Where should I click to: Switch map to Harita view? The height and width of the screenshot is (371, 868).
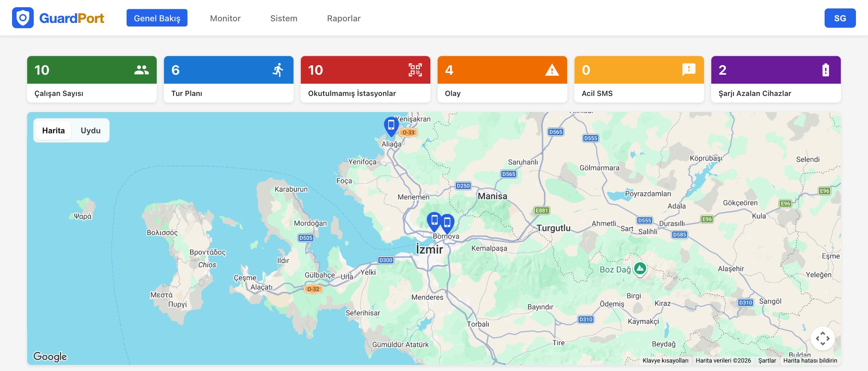click(53, 130)
